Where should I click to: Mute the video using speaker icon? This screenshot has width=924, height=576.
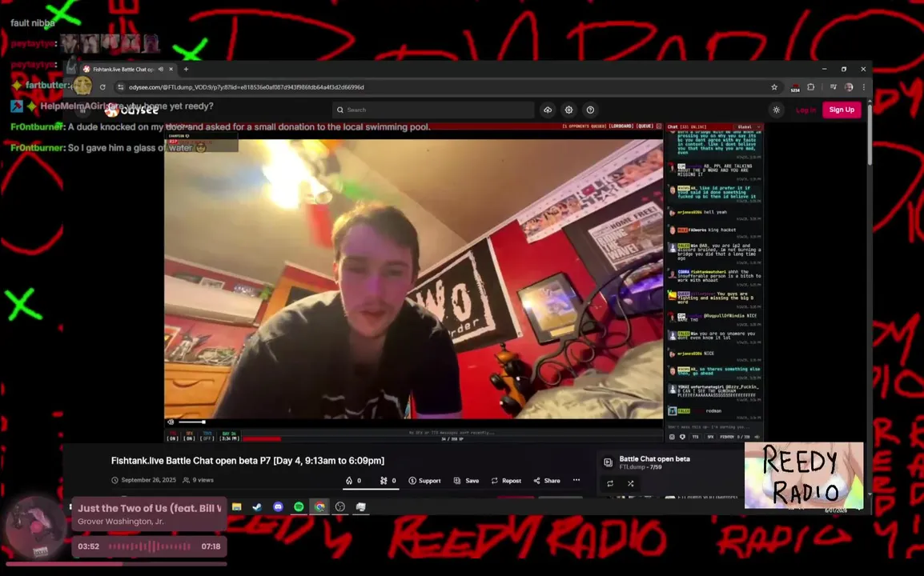(171, 422)
